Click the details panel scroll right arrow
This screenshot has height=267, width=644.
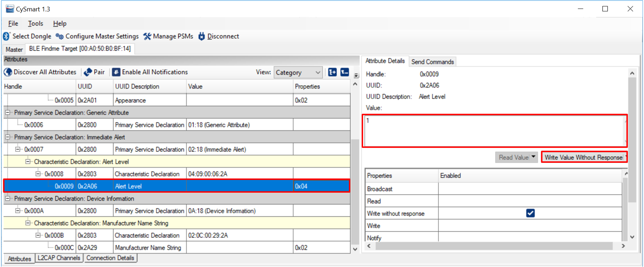[x=623, y=246]
